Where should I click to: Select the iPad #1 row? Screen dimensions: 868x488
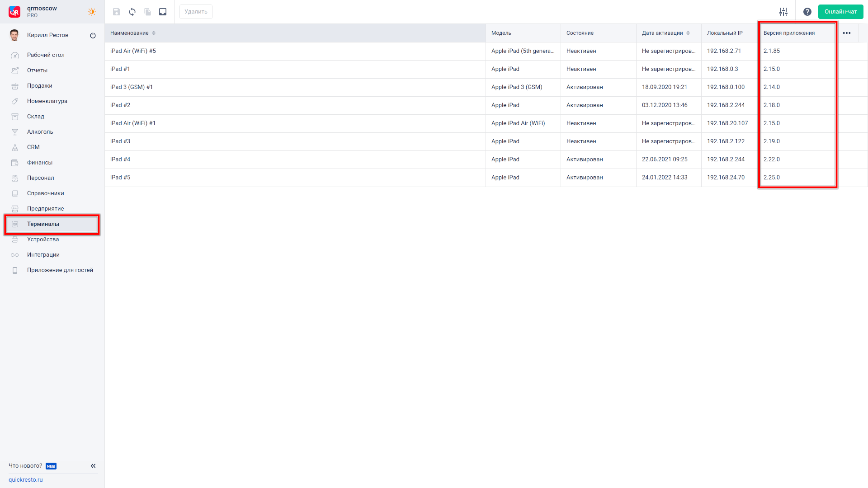click(x=486, y=69)
